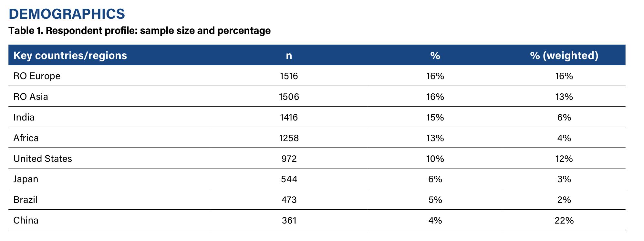This screenshot has height=241, width=644.
Task: Select the United States row label
Action: point(43,159)
